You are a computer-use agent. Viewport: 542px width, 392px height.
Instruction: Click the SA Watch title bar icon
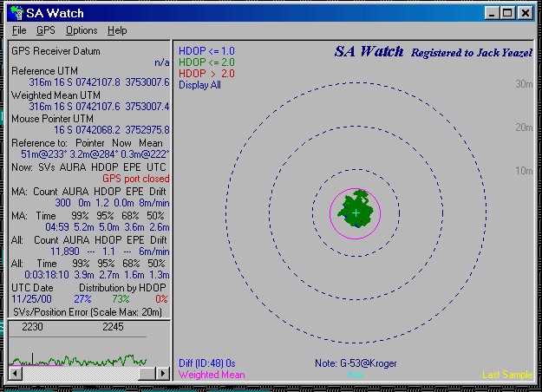click(x=16, y=13)
